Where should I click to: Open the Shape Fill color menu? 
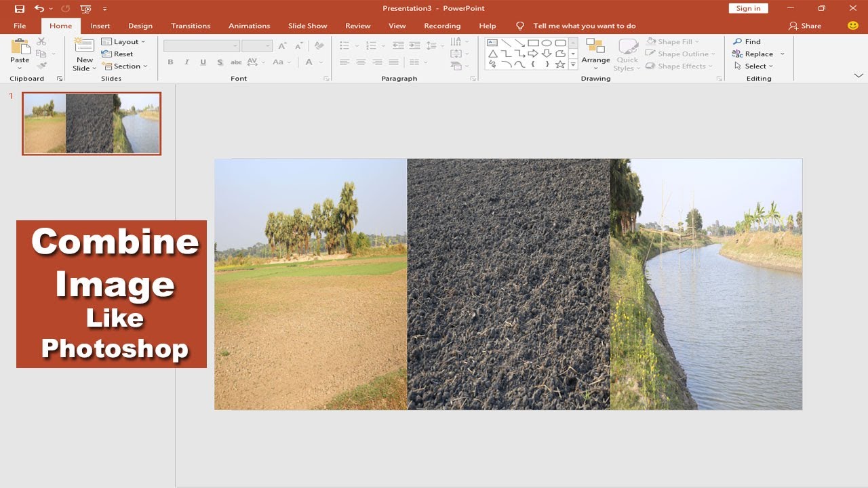tap(673, 41)
